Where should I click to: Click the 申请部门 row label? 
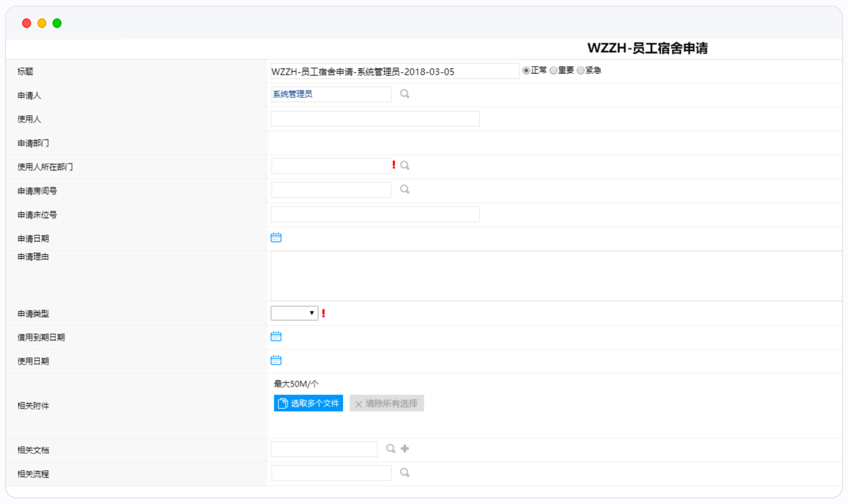click(x=33, y=143)
